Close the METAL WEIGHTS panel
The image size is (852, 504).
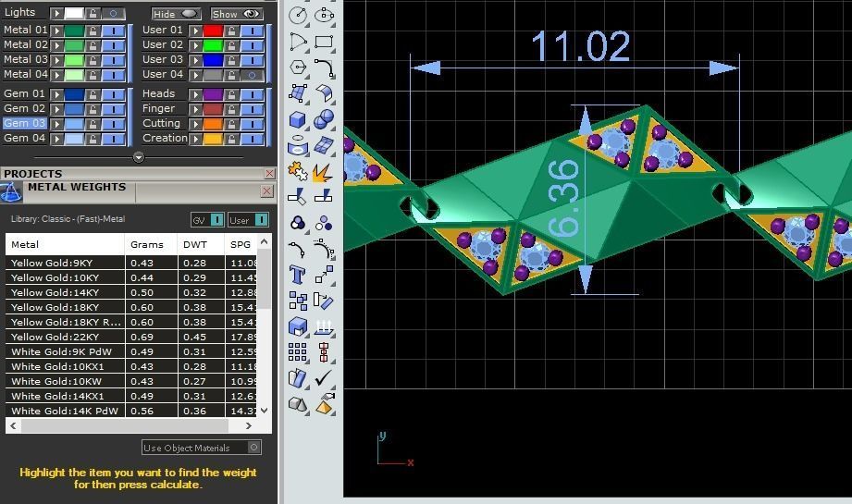[266, 191]
